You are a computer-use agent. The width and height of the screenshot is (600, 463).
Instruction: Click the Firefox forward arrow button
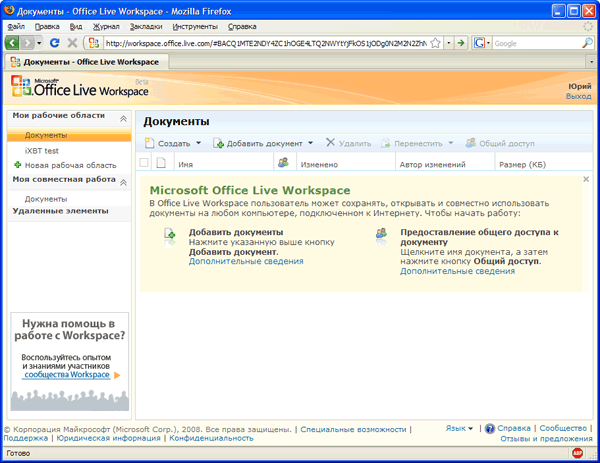point(28,43)
